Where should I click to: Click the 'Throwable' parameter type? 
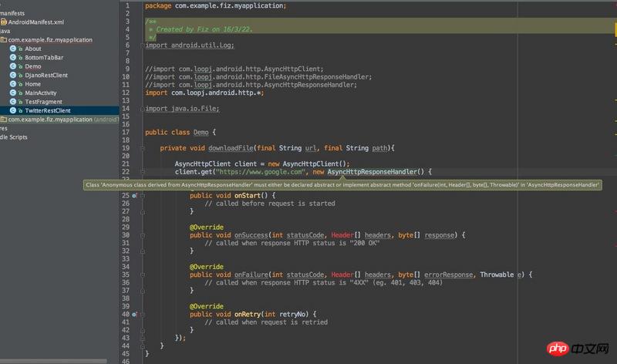pos(497,275)
